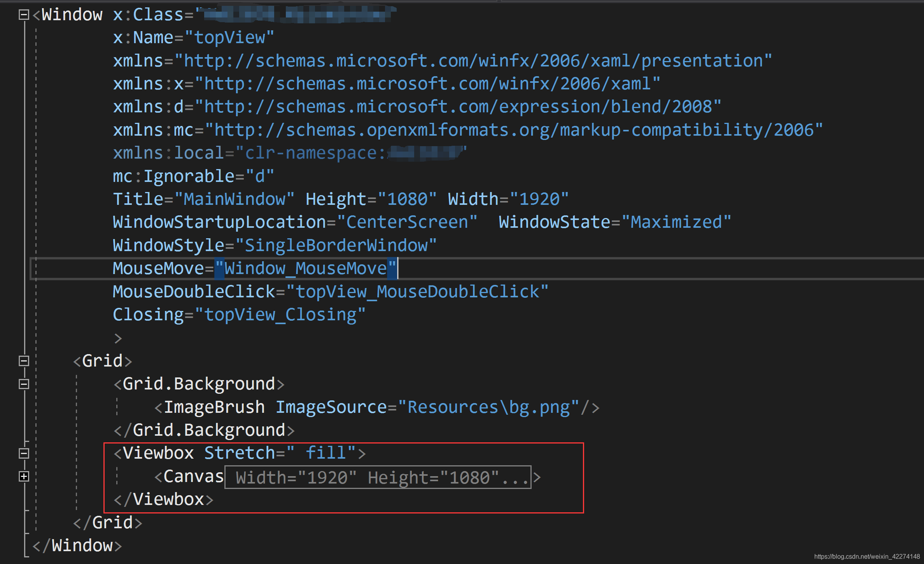Click the Width 1920 attribute in Window tag
The image size is (924, 564).
pos(539,199)
